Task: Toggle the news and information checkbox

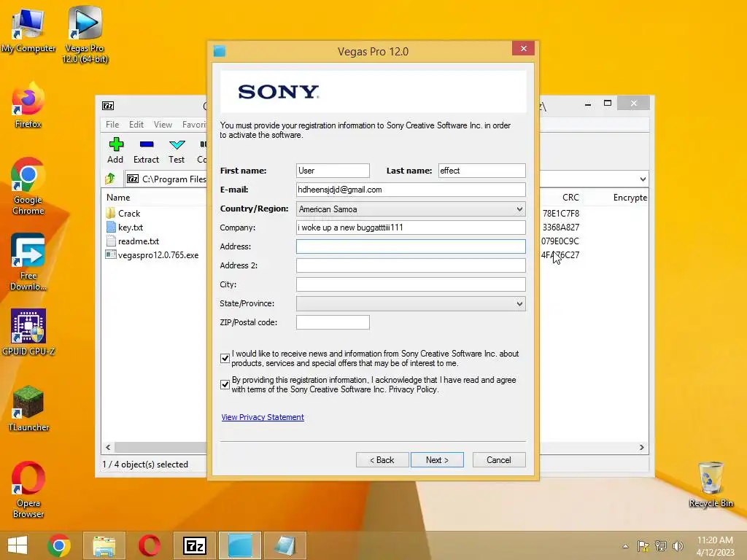Action: tap(225, 358)
